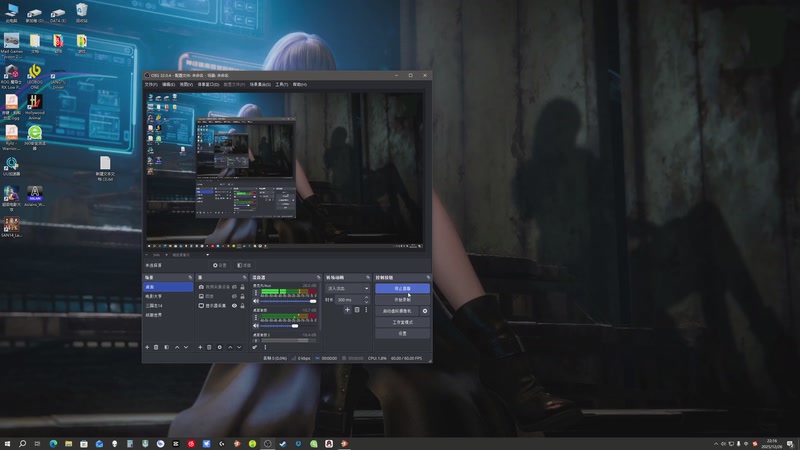
Task: Open transition properties three-dot menu
Action: point(366,310)
